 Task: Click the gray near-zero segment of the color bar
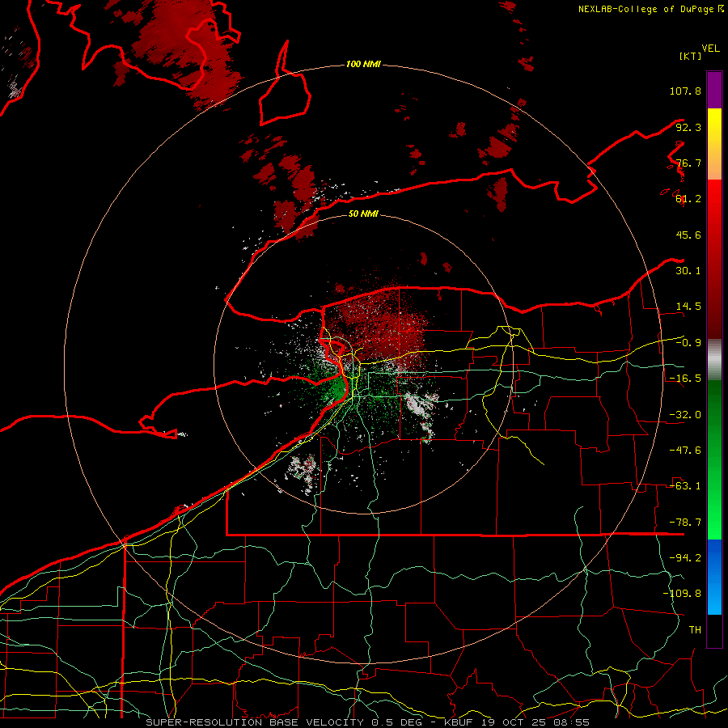click(x=714, y=360)
